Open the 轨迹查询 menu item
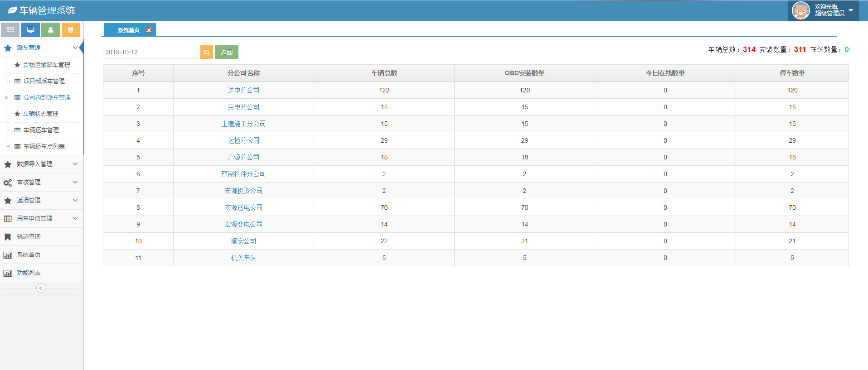 (42, 236)
